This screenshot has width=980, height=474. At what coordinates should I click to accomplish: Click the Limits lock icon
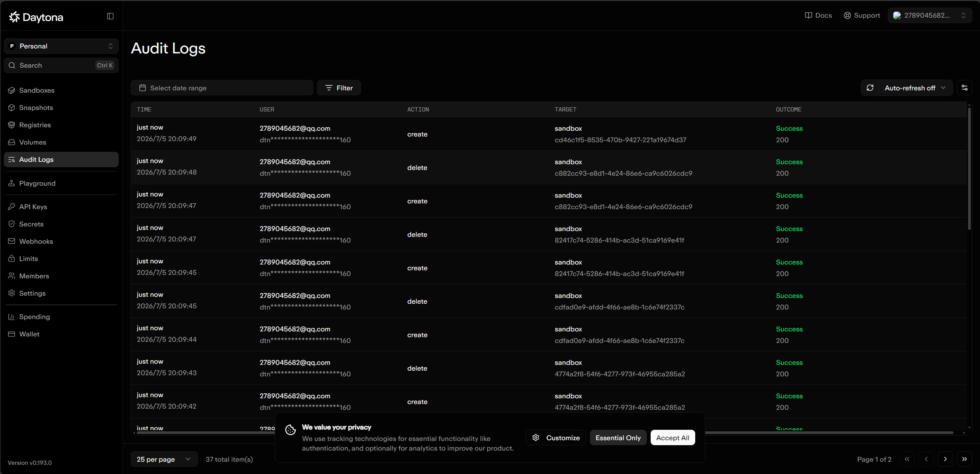pos(12,259)
